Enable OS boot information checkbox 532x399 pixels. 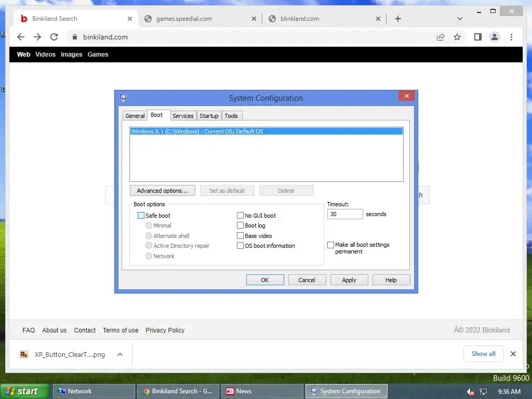(x=240, y=246)
